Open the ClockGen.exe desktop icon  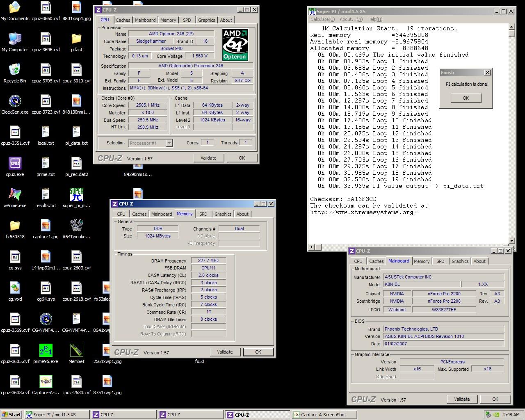pyautogui.click(x=15, y=101)
